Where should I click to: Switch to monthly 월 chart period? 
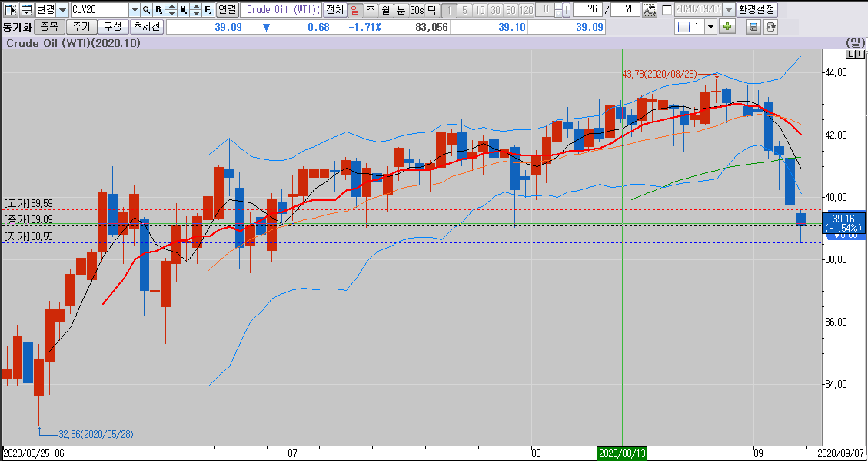[386, 9]
